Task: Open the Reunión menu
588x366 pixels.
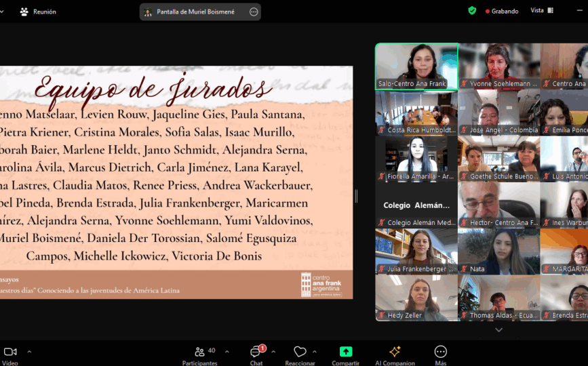Action: [x=38, y=12]
